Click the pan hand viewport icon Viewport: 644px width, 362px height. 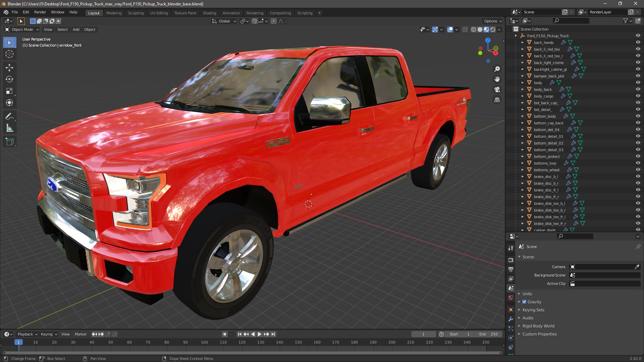point(497,79)
